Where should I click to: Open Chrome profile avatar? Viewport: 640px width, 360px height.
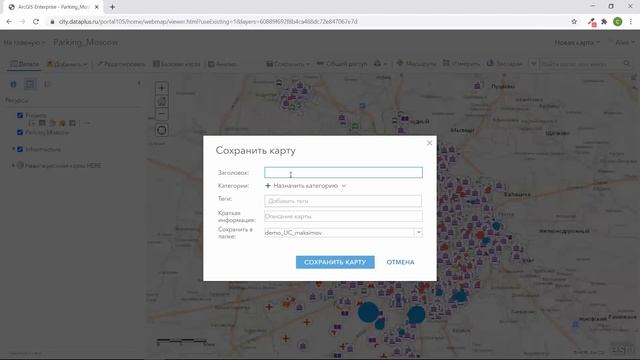point(618,22)
